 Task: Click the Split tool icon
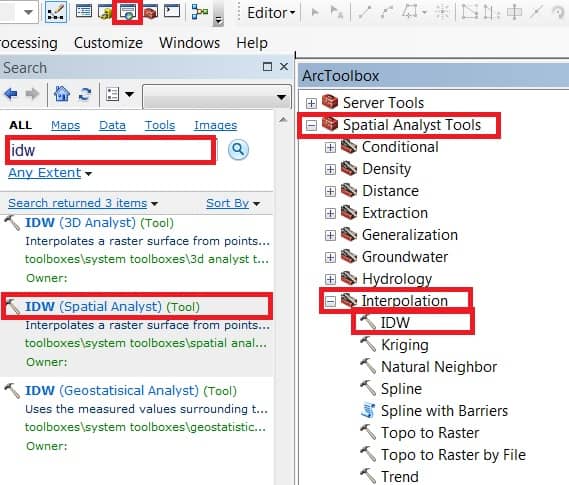[536, 12]
